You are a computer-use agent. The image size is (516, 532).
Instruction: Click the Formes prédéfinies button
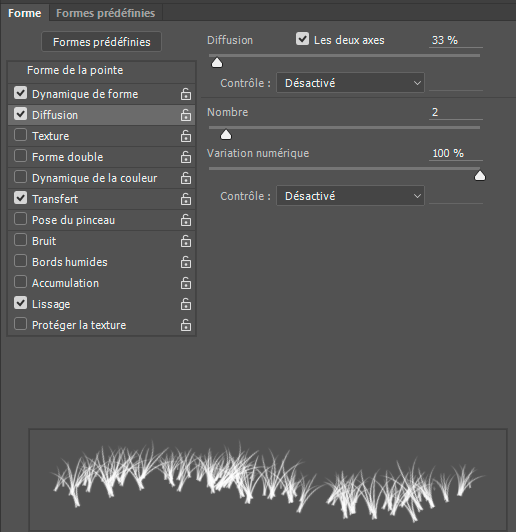point(101,42)
